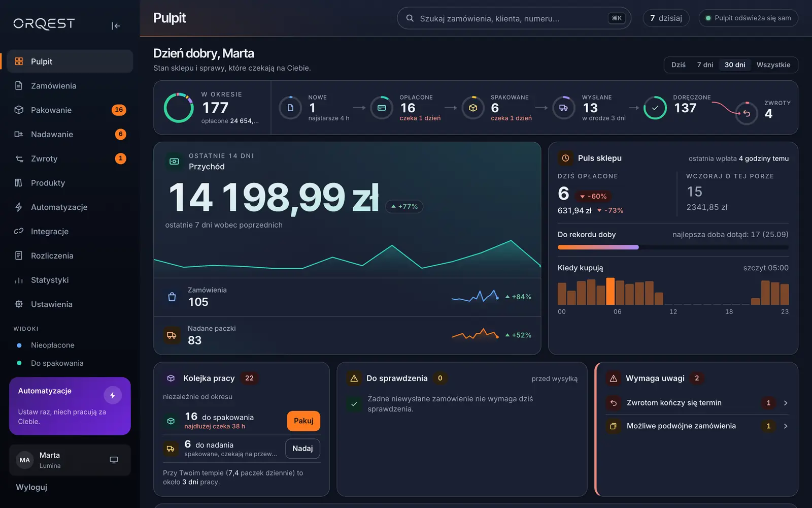Click the Nowe document icon in pipeline
Screen dimensions: 812x508
(290, 108)
